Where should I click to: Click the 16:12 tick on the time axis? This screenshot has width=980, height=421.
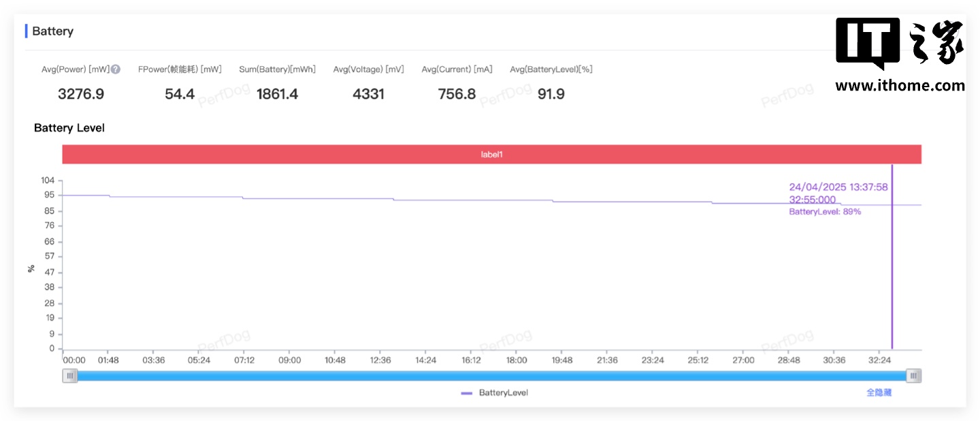pos(471,360)
